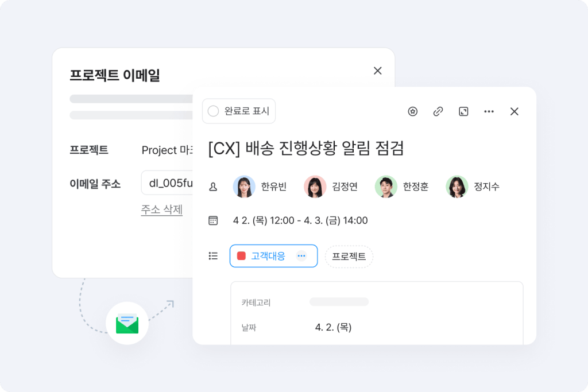Screen dimensions: 588x392
Task: Select assignee 한정훈 avatar
Action: coord(386,187)
